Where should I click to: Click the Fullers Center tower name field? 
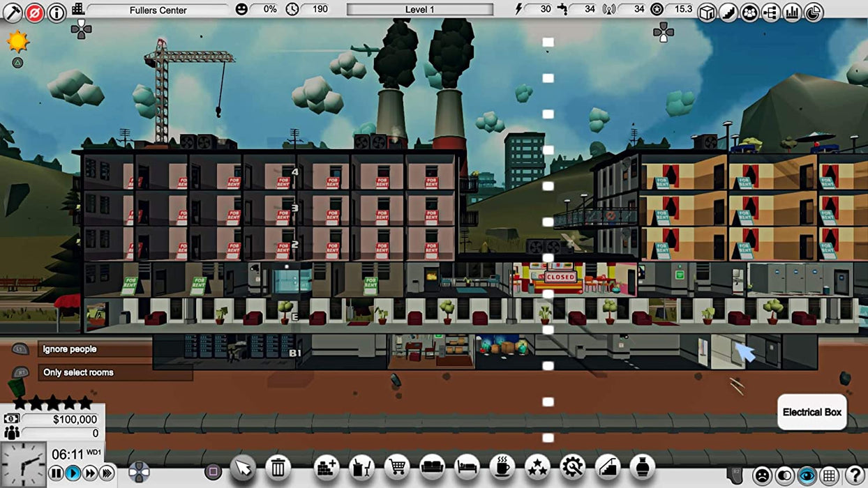pyautogui.click(x=158, y=10)
